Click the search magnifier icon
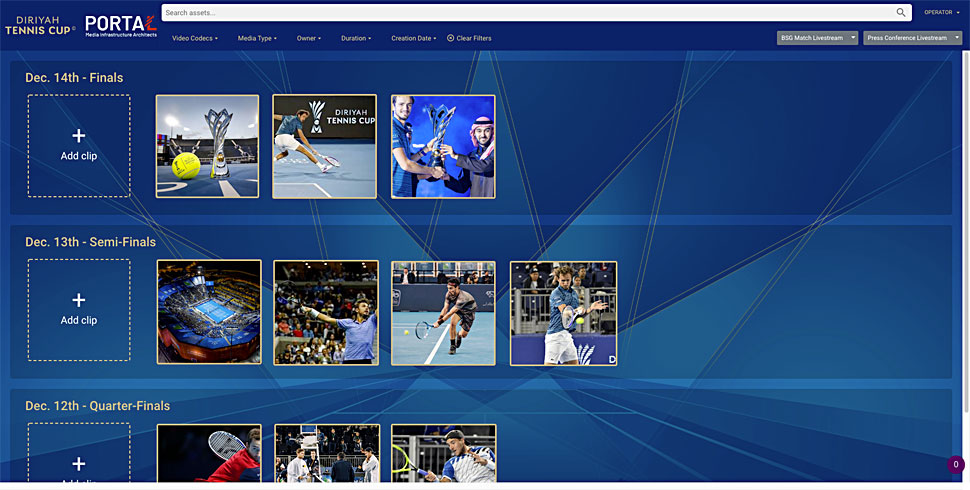This screenshot has height=490, width=970. click(x=901, y=13)
